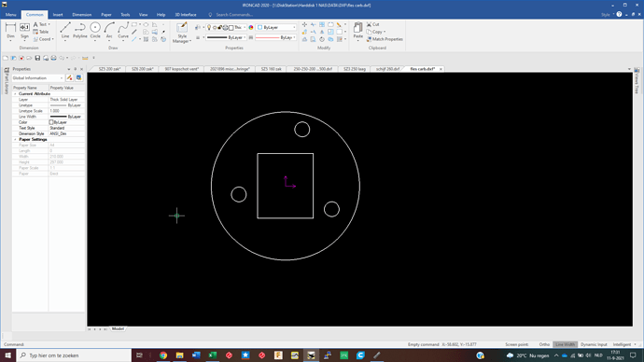Click the color wheel swatch in Properties
The width and height of the screenshot is (644, 362).
[x=251, y=27]
